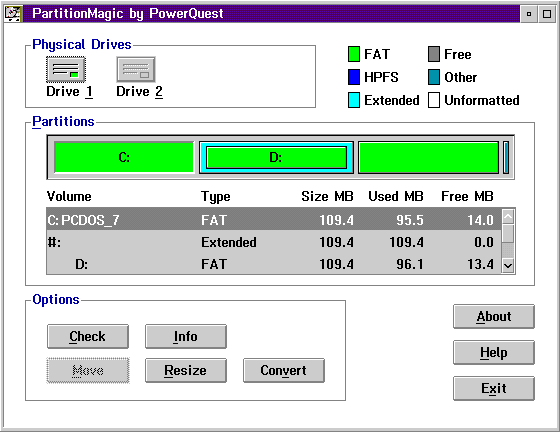Open Help

pos(494,352)
